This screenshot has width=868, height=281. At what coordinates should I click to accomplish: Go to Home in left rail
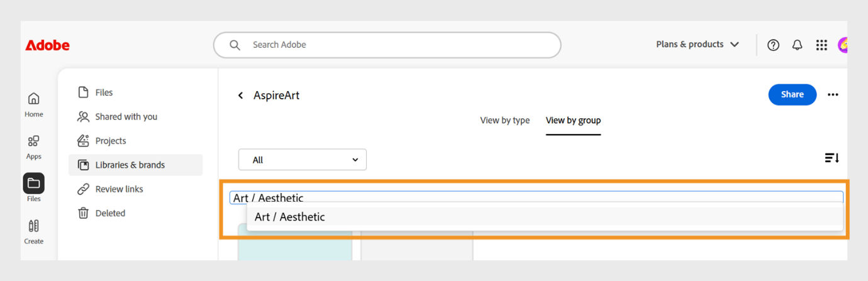pyautogui.click(x=34, y=104)
